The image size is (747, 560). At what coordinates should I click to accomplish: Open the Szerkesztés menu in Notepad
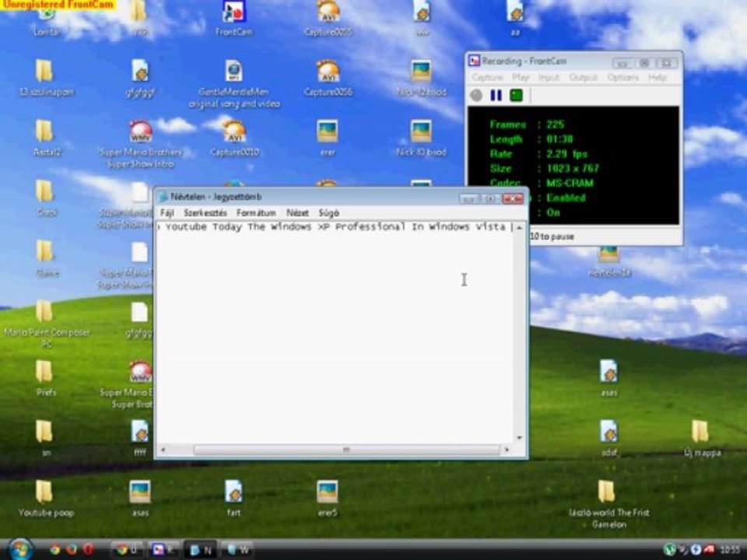coord(205,213)
